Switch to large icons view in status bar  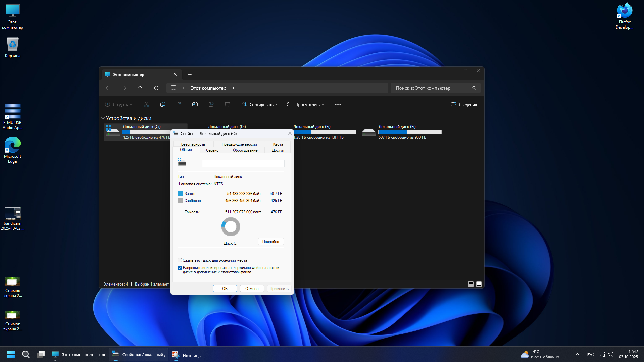479,284
